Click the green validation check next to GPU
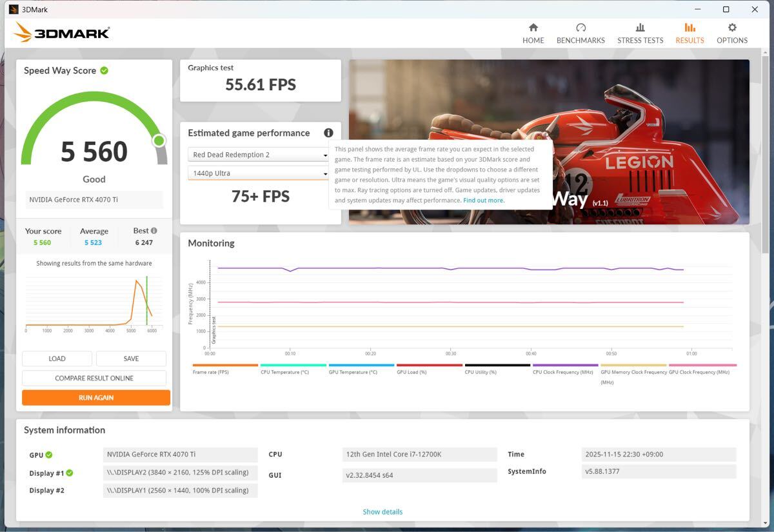This screenshot has height=532, width=774. point(49,455)
